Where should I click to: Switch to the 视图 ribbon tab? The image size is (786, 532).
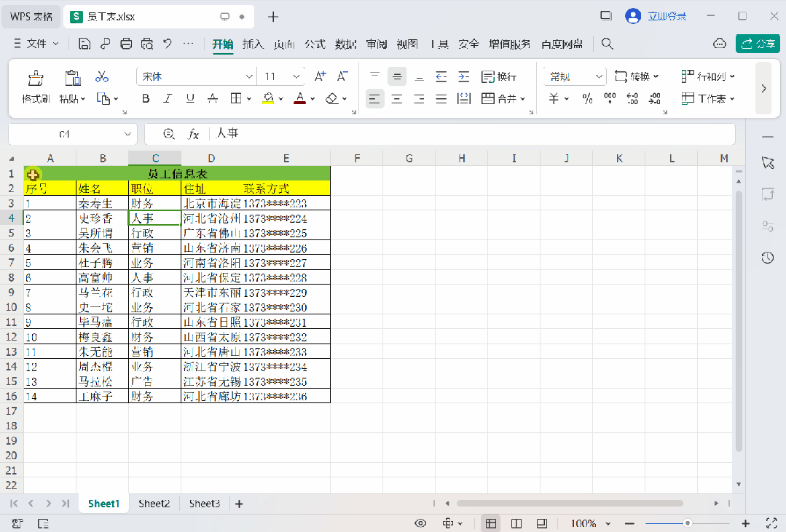(407, 44)
